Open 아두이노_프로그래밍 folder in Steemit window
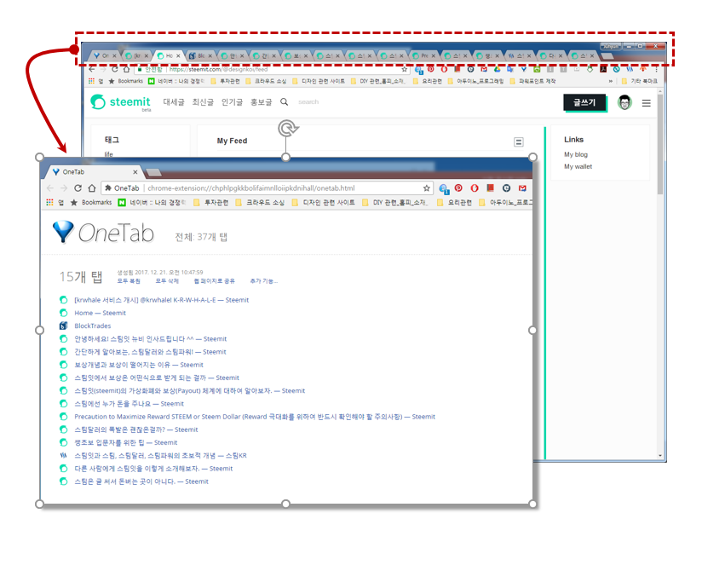This screenshot has width=702, height=588. tap(475, 81)
